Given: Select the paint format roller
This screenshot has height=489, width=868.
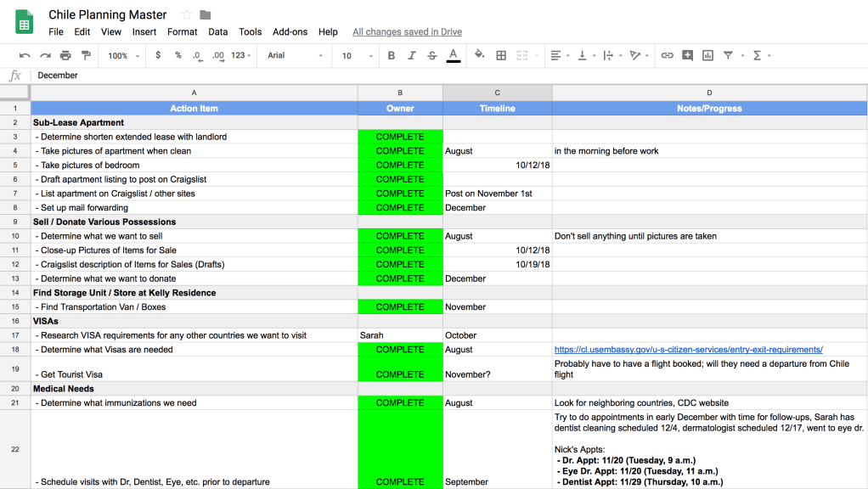Looking at the screenshot, I should click(x=86, y=56).
